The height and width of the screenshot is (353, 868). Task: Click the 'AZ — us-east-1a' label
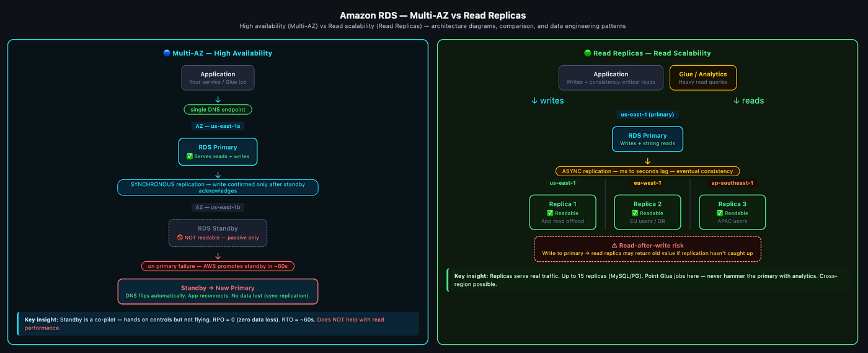coord(218,126)
